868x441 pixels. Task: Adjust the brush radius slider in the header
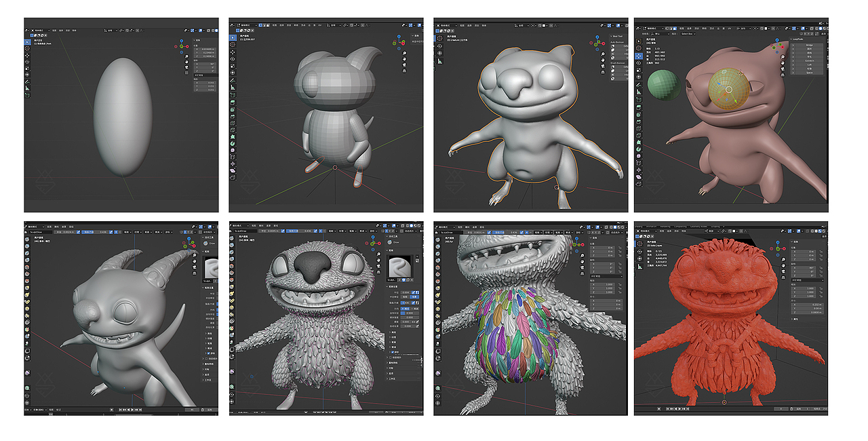(x=269, y=231)
